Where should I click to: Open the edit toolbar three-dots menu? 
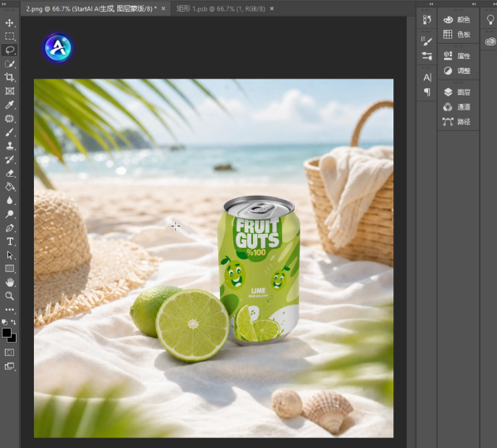pyautogui.click(x=9, y=309)
